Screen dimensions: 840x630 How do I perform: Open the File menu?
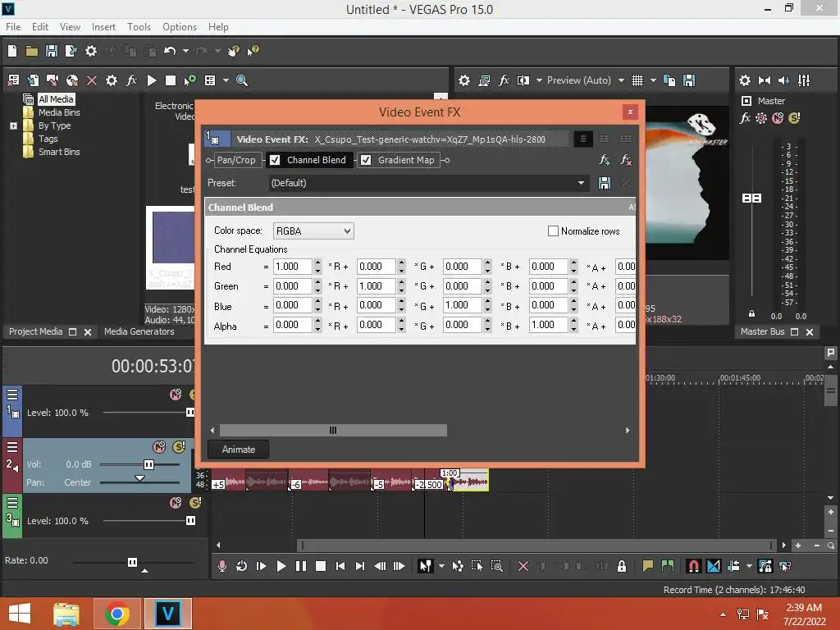[13, 27]
